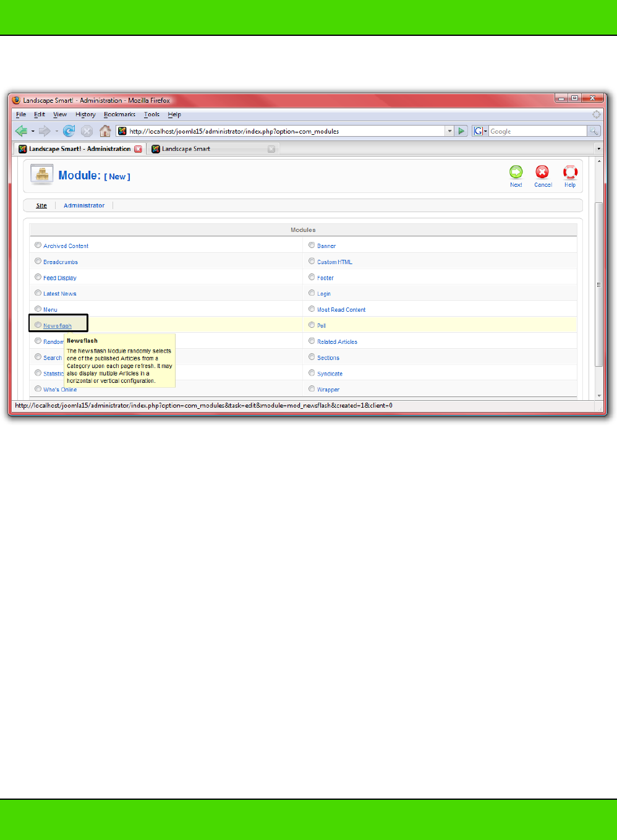Open the back history dropdown arrow
617x840 pixels.
(x=33, y=131)
